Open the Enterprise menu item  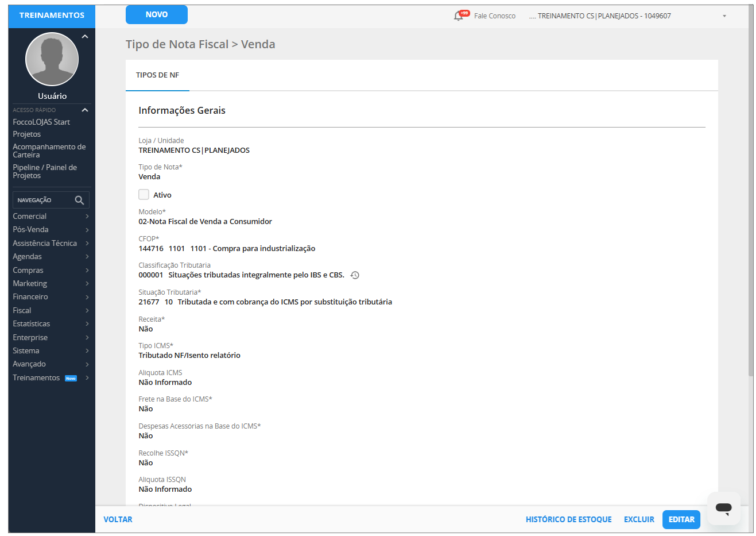[x=51, y=337]
